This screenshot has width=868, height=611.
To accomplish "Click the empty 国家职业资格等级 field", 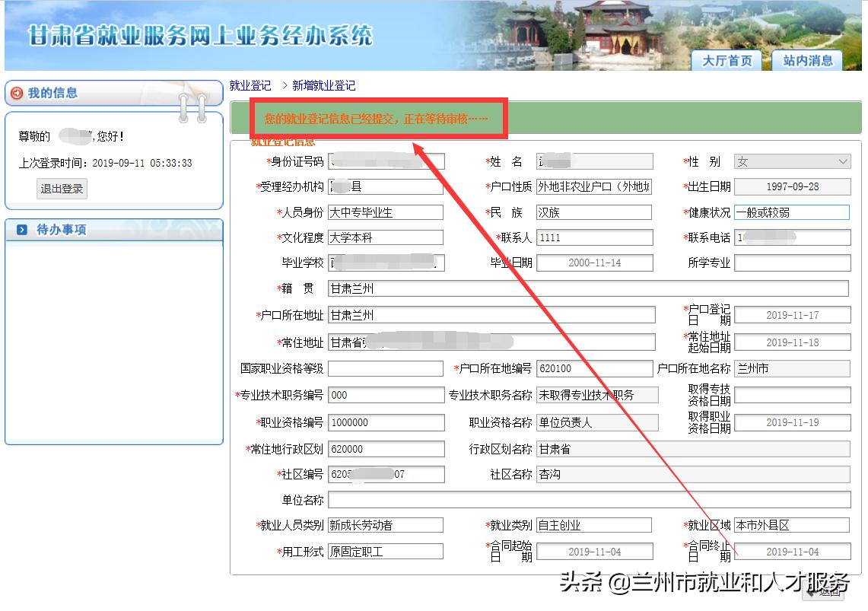I will point(386,368).
